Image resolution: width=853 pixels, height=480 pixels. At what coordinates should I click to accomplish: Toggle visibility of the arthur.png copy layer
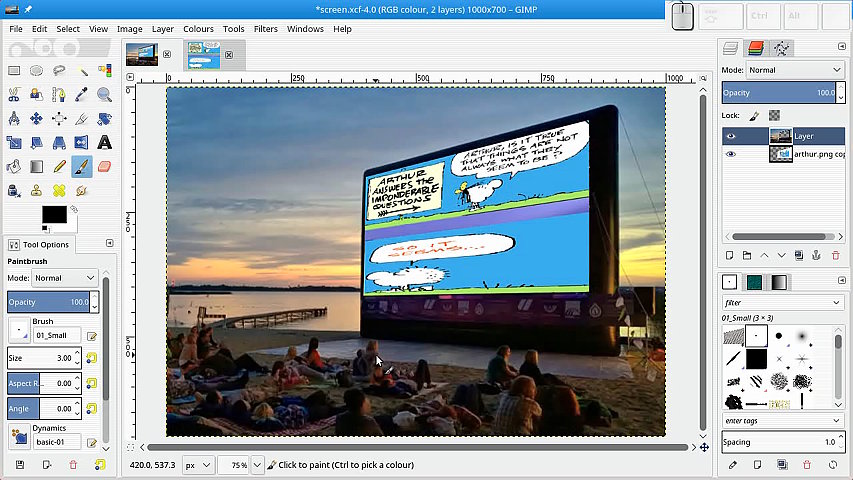pos(731,155)
